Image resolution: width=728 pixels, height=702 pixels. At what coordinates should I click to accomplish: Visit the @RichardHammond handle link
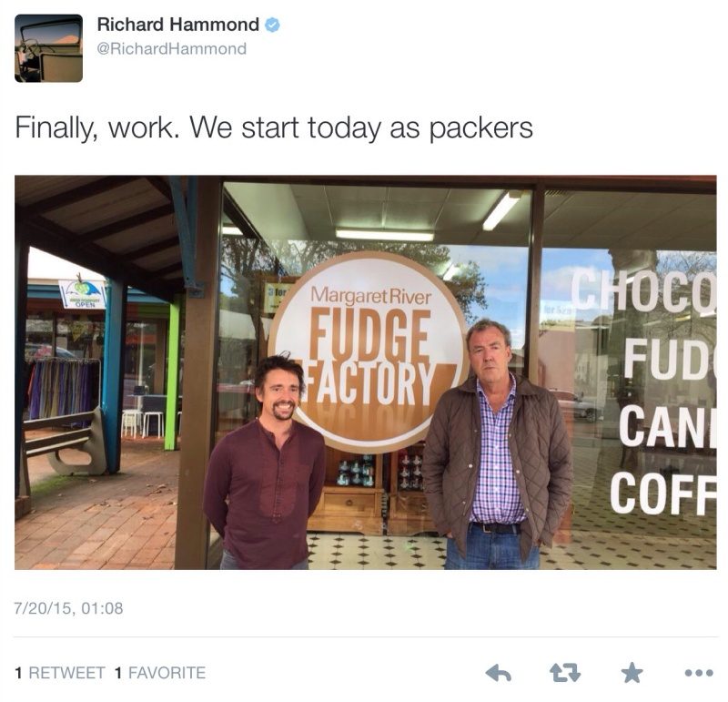click(172, 49)
